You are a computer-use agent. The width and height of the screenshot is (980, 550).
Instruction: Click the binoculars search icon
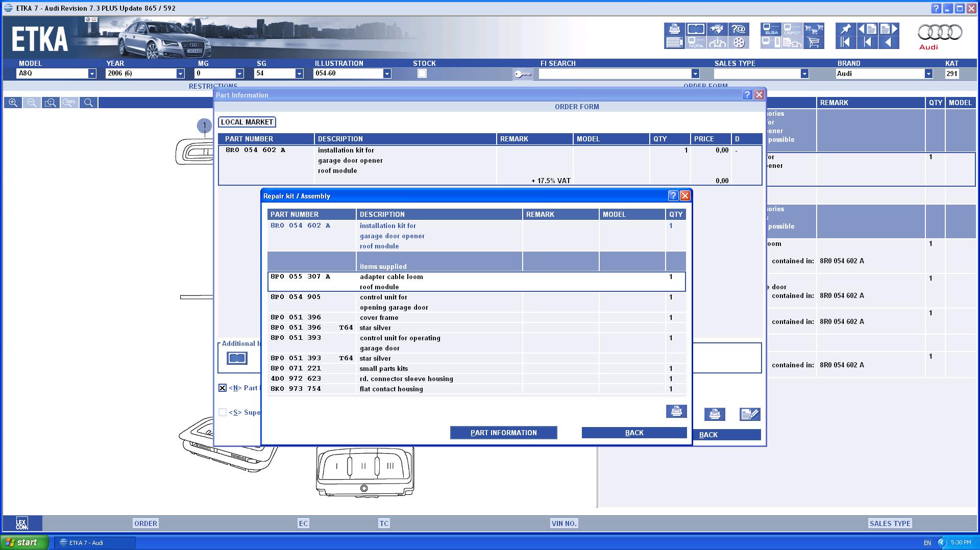pyautogui.click(x=717, y=29)
